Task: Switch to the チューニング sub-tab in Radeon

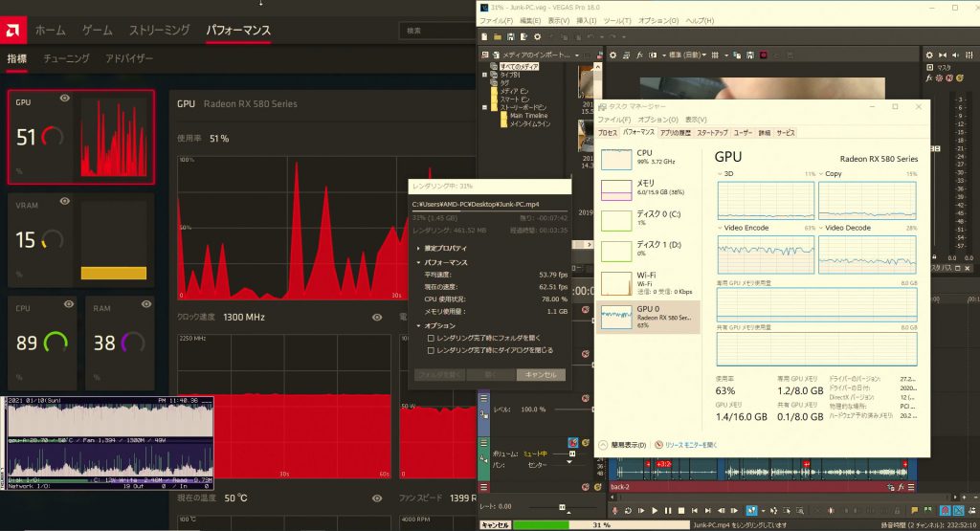Action: pyautogui.click(x=66, y=58)
